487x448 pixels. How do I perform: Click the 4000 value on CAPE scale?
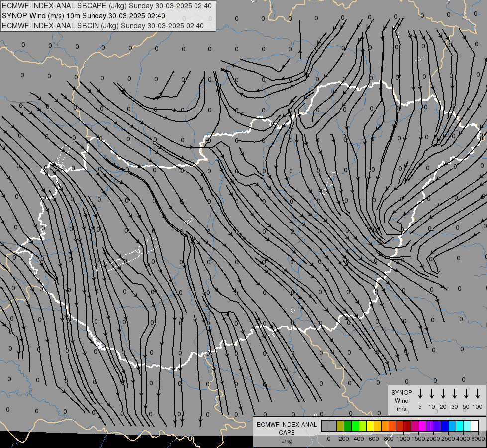pyautogui.click(x=463, y=439)
